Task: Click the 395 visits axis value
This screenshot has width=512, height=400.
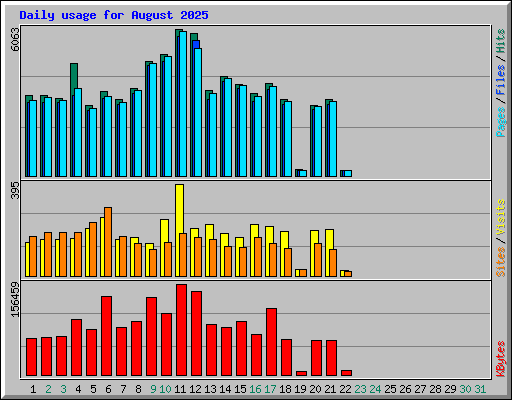Action: click(15, 190)
